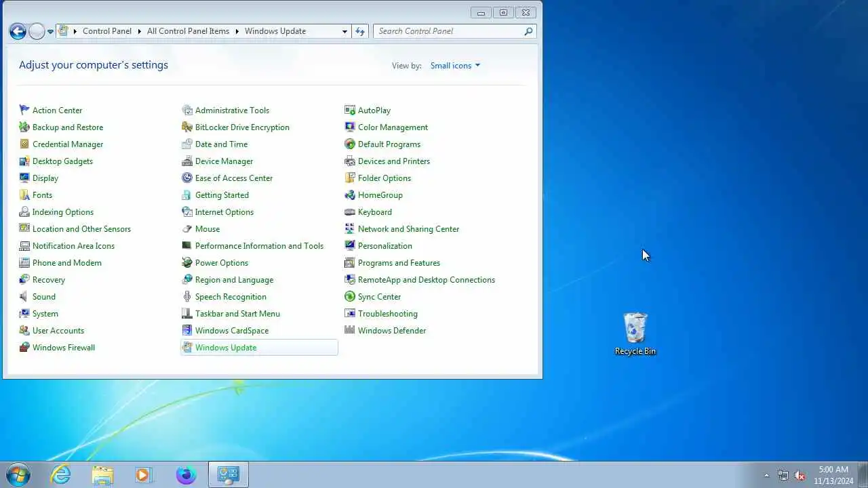The width and height of the screenshot is (868, 488).
Task: Click the Color Management icon
Action: click(x=350, y=127)
